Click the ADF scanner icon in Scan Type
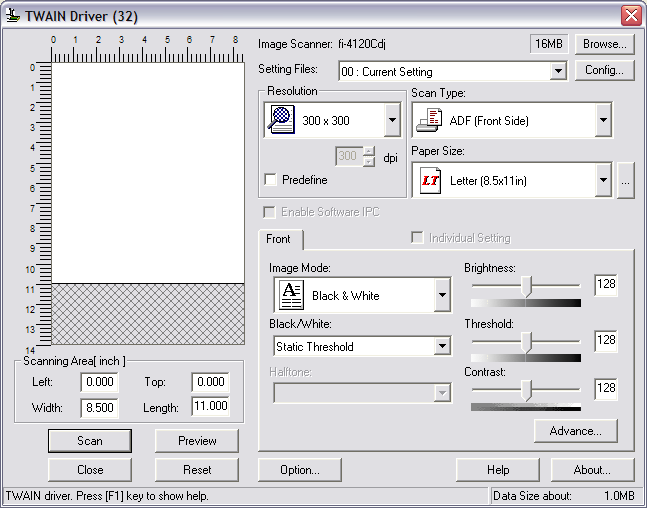Viewport: 647px width, 508px height. pyautogui.click(x=429, y=120)
